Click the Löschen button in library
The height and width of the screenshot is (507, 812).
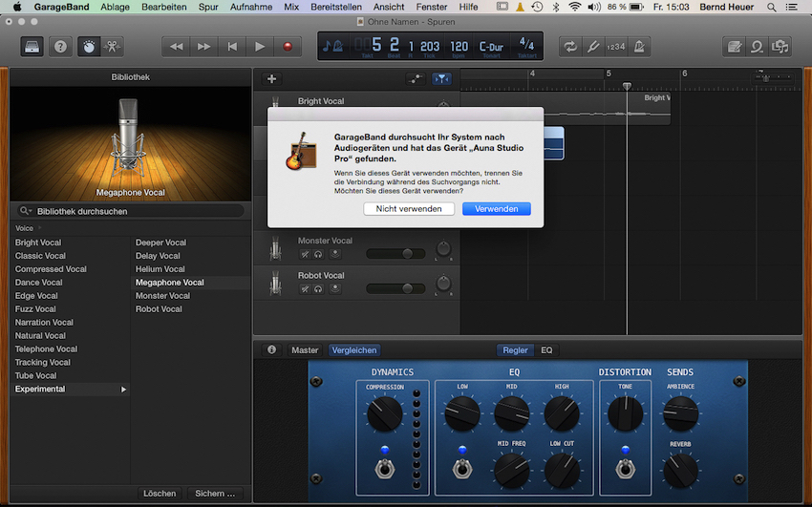click(x=160, y=493)
